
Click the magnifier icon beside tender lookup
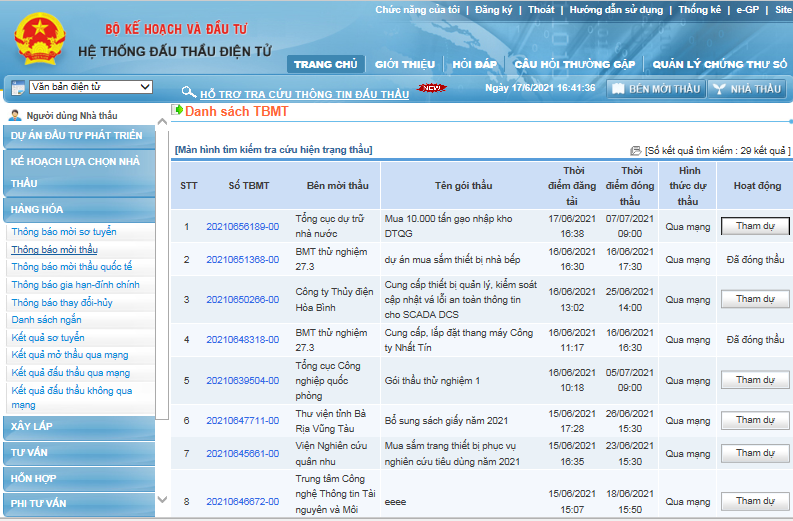point(189,92)
